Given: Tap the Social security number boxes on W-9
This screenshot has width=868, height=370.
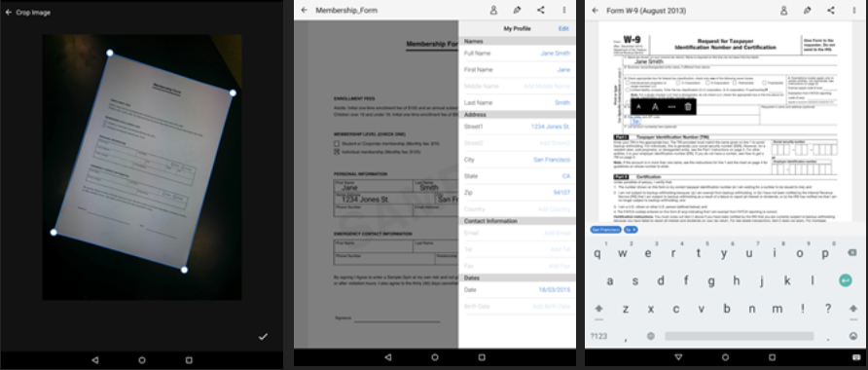Looking at the screenshot, I should coord(805,150).
